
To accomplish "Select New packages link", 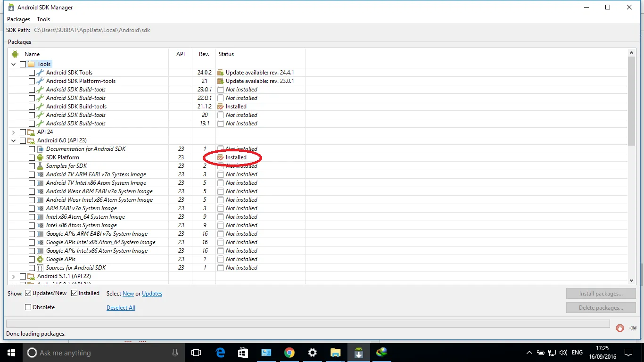I will [x=128, y=294].
